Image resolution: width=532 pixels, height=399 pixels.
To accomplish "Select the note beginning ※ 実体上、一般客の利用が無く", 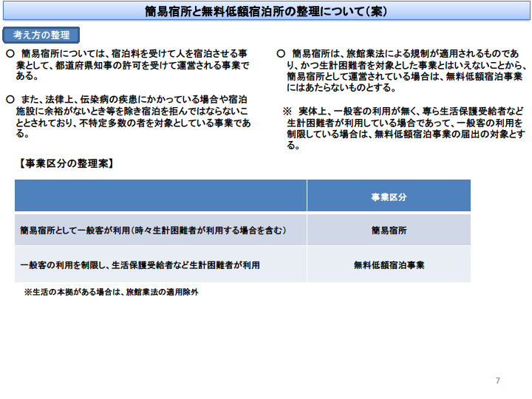I will tap(404, 129).
